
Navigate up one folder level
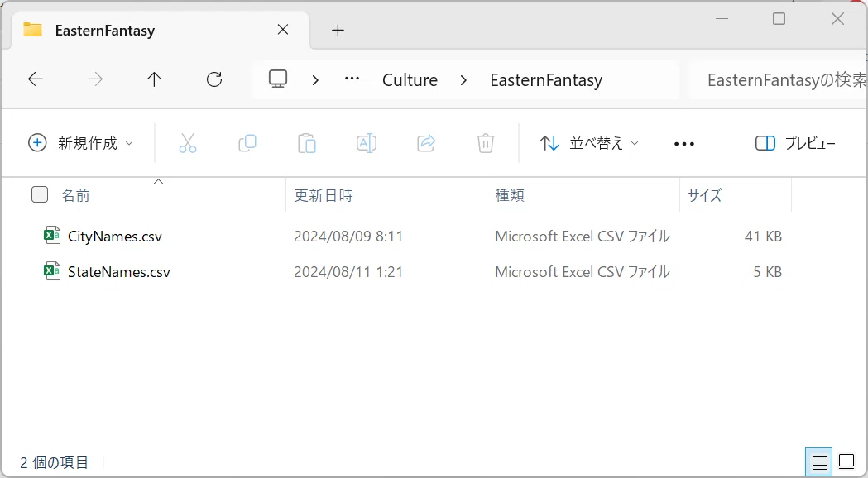point(154,79)
